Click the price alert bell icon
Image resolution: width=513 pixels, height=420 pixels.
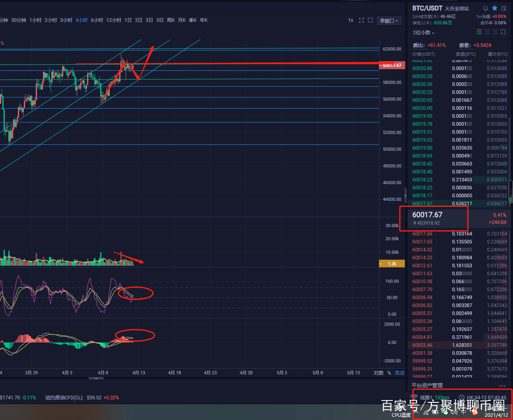(485, 8)
